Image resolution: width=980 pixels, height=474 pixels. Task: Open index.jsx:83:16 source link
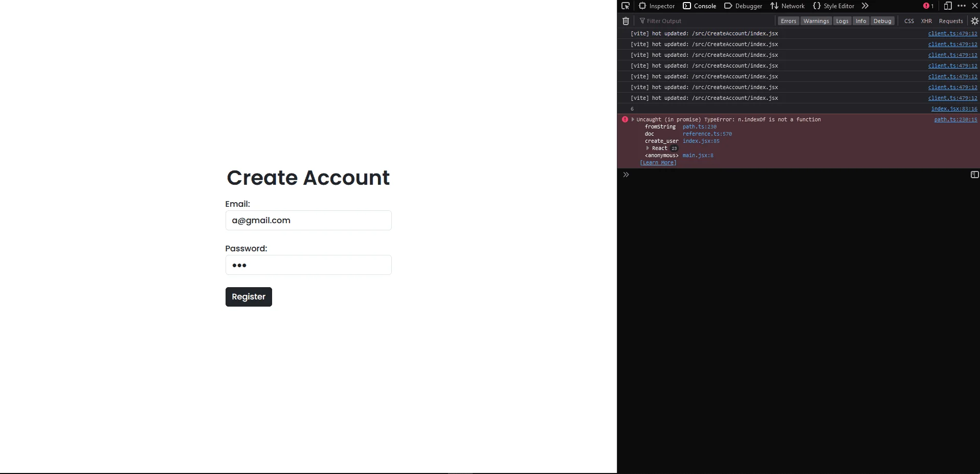(x=954, y=109)
